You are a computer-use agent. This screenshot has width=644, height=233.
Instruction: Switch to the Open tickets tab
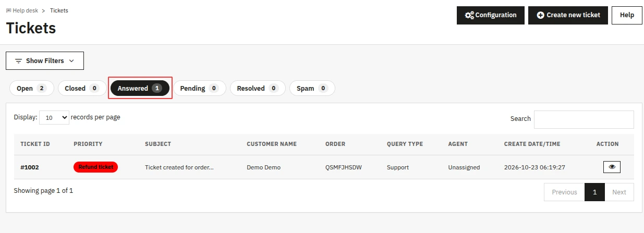(31, 88)
